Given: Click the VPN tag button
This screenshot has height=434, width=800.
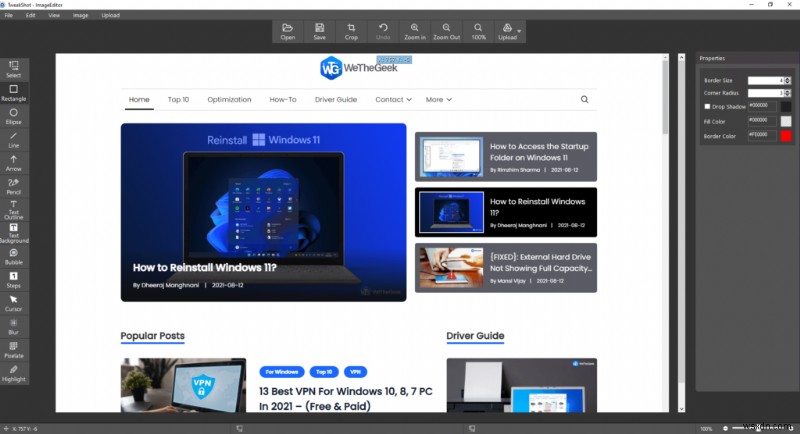Looking at the screenshot, I should click(356, 372).
